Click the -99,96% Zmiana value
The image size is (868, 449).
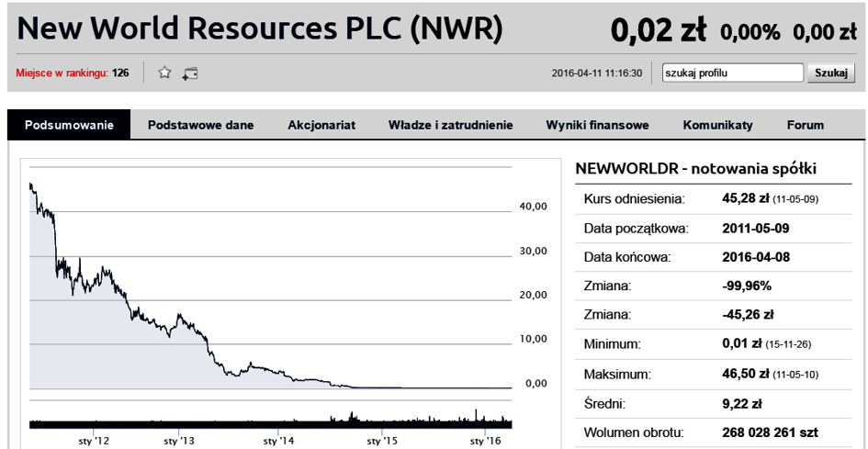(x=747, y=286)
